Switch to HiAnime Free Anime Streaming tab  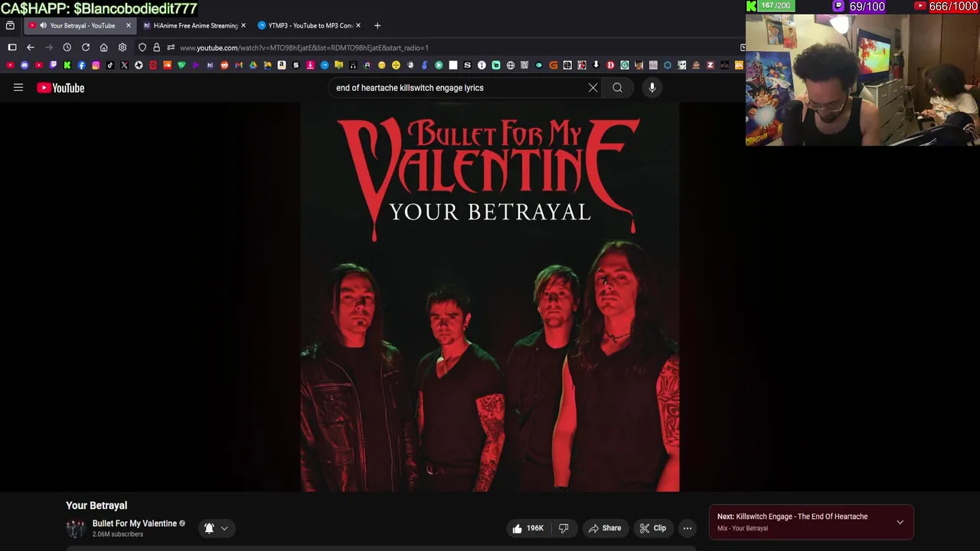[194, 25]
